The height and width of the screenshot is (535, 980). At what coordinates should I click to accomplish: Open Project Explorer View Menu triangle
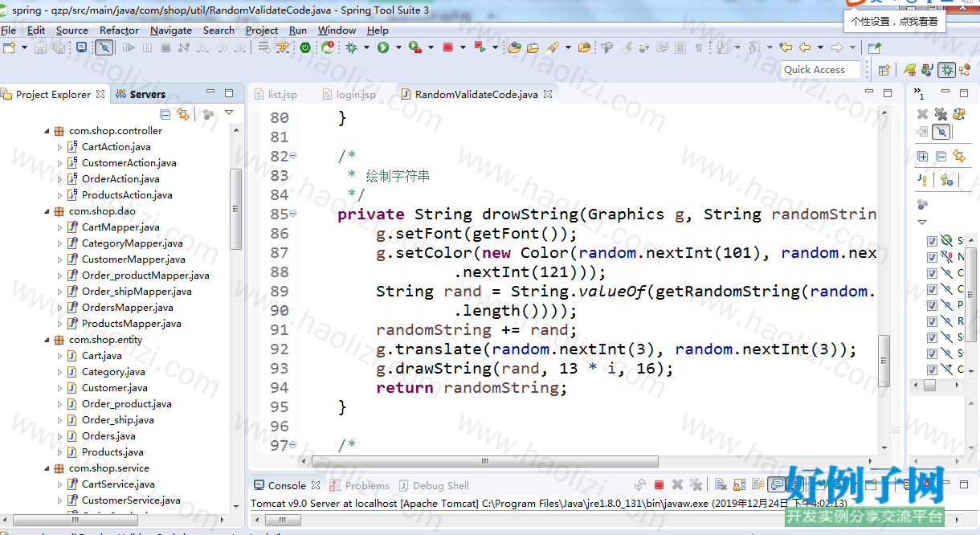(x=229, y=113)
